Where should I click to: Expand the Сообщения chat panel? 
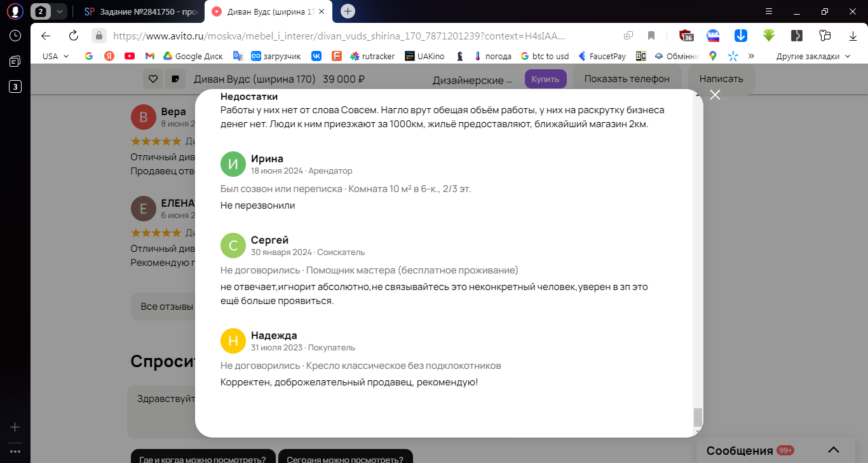tap(834, 450)
